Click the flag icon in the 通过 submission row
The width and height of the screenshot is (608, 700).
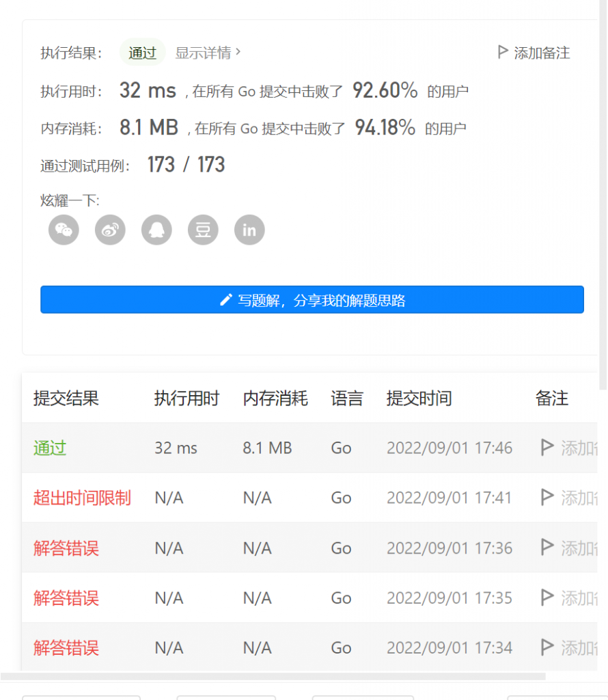point(546,448)
